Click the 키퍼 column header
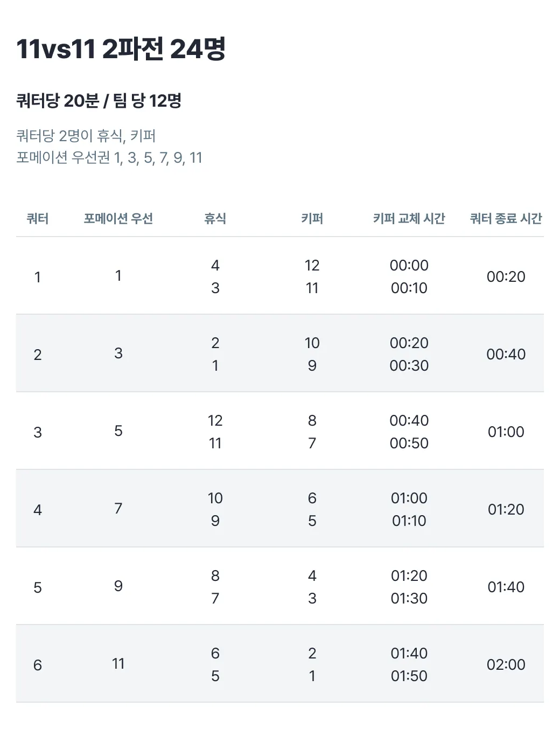This screenshot has height=735, width=560. pos(312,218)
